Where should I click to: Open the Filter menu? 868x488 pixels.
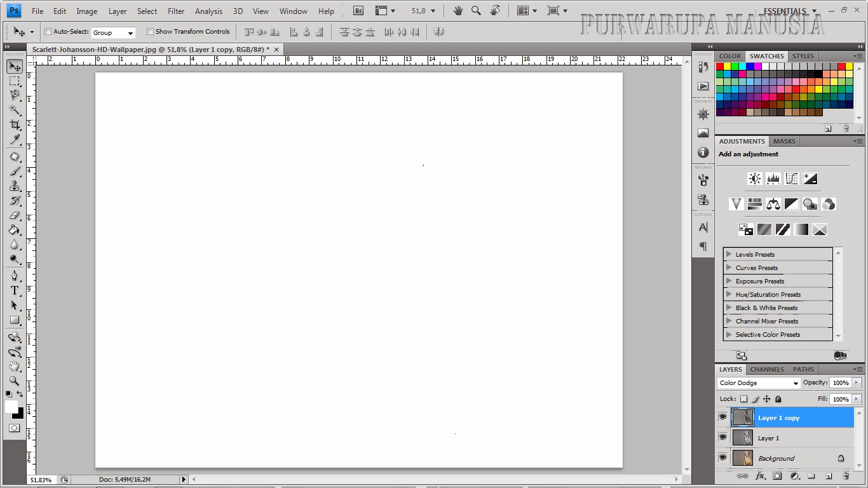coord(176,11)
